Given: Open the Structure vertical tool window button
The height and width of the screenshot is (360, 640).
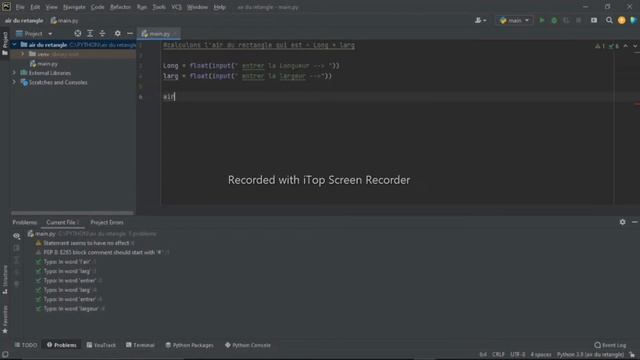Looking at the screenshot, I should (5, 280).
